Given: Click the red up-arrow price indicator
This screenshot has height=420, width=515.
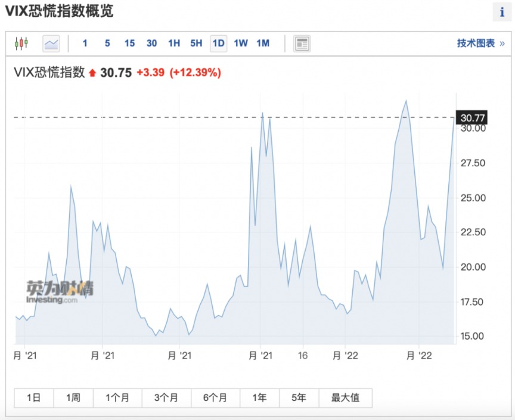Looking at the screenshot, I should pos(92,73).
